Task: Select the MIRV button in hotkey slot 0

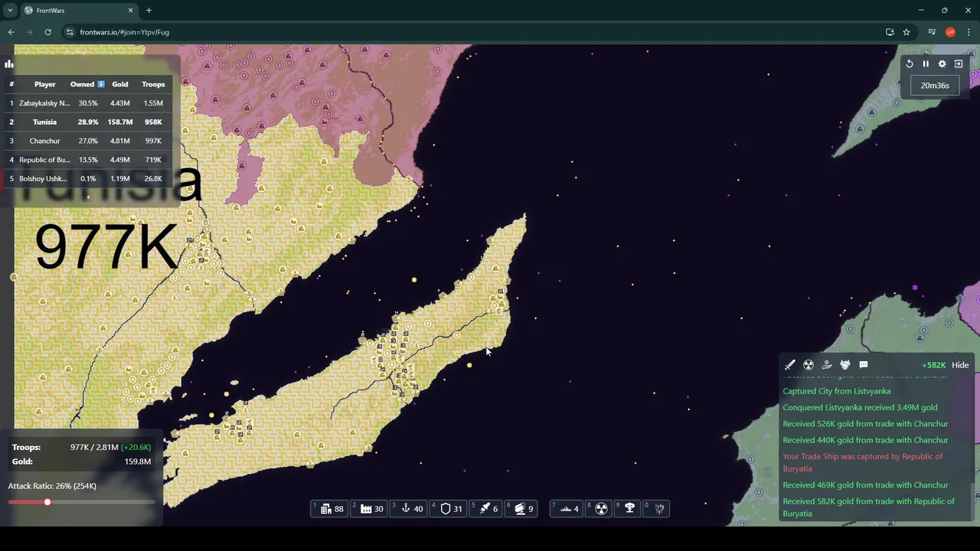Action: click(658, 508)
